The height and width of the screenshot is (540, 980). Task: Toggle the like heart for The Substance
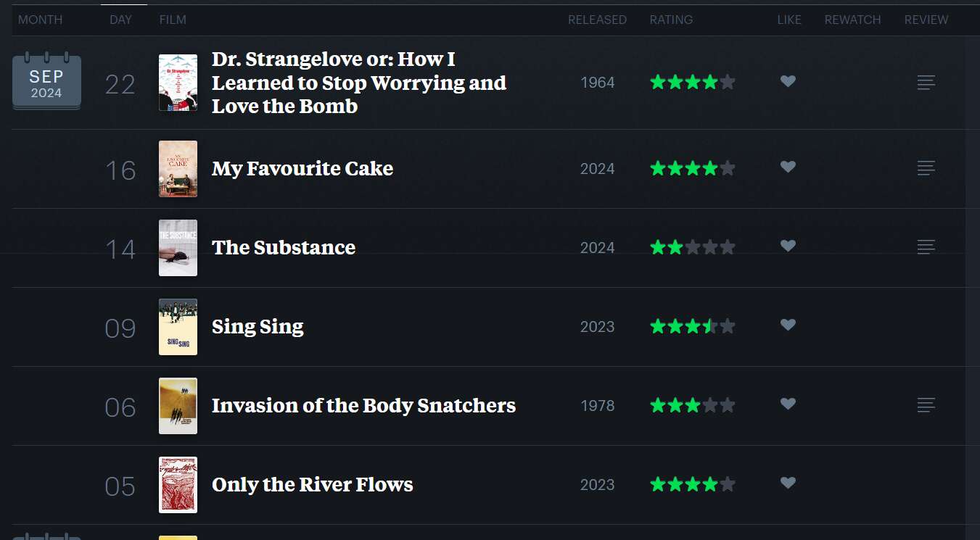(788, 246)
